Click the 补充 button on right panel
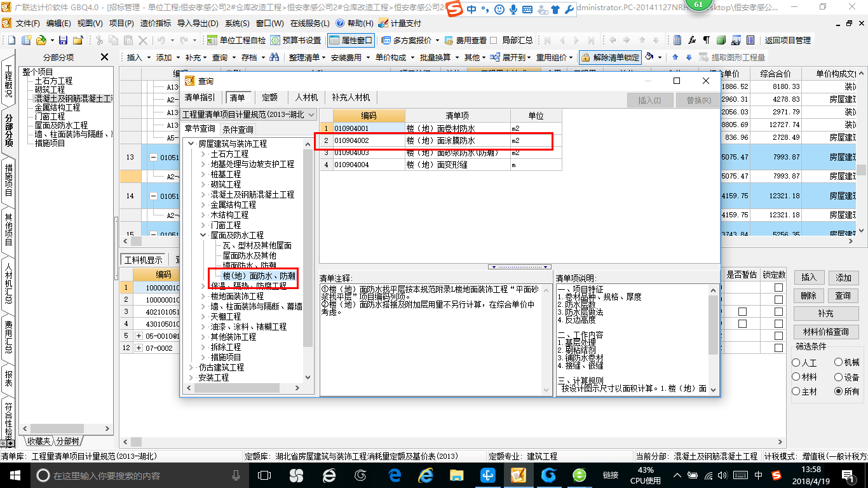This screenshot has width=868, height=488. click(x=825, y=314)
